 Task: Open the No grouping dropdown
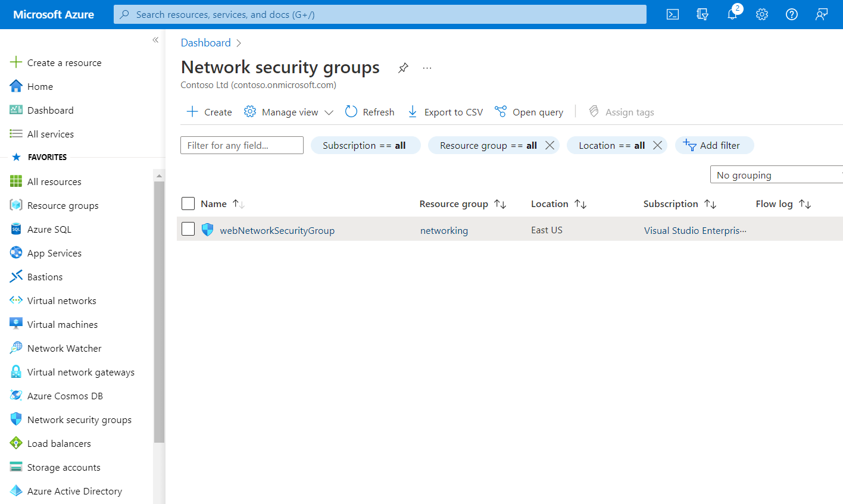pyautogui.click(x=776, y=175)
